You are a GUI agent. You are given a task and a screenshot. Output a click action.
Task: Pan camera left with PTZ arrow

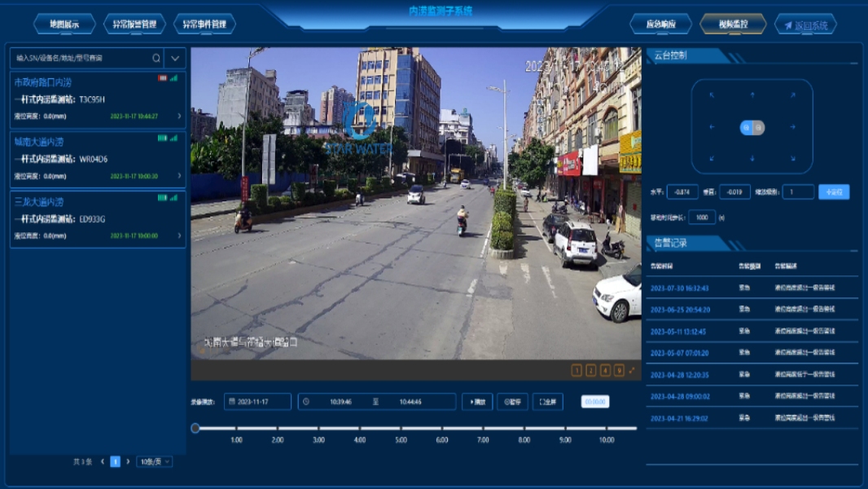(x=712, y=127)
